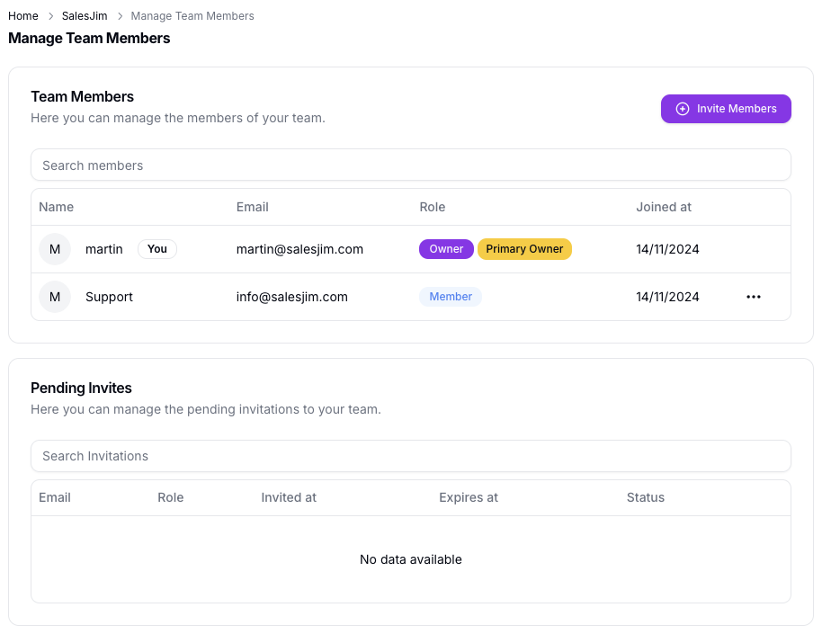Click the Invited at column header

[x=289, y=497]
